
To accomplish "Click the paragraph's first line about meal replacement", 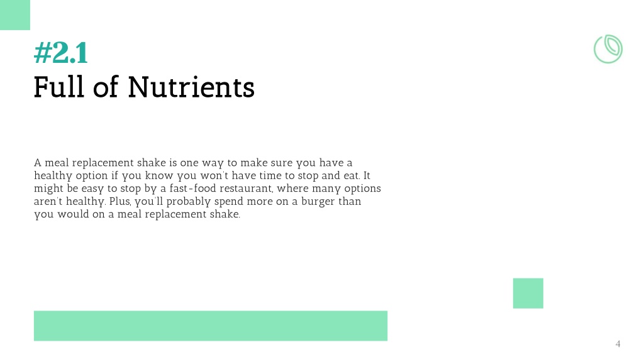I will pos(193,163).
